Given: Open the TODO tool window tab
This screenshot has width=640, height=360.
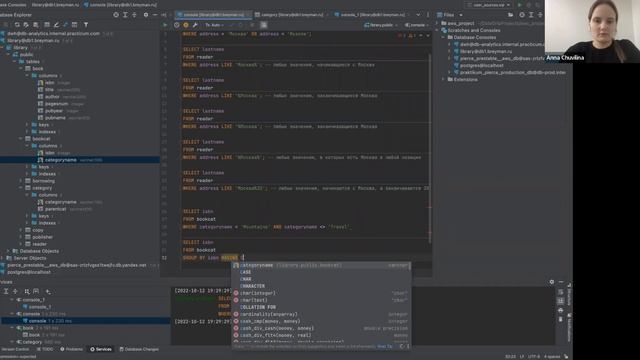Looking at the screenshot, I should tap(45, 349).
